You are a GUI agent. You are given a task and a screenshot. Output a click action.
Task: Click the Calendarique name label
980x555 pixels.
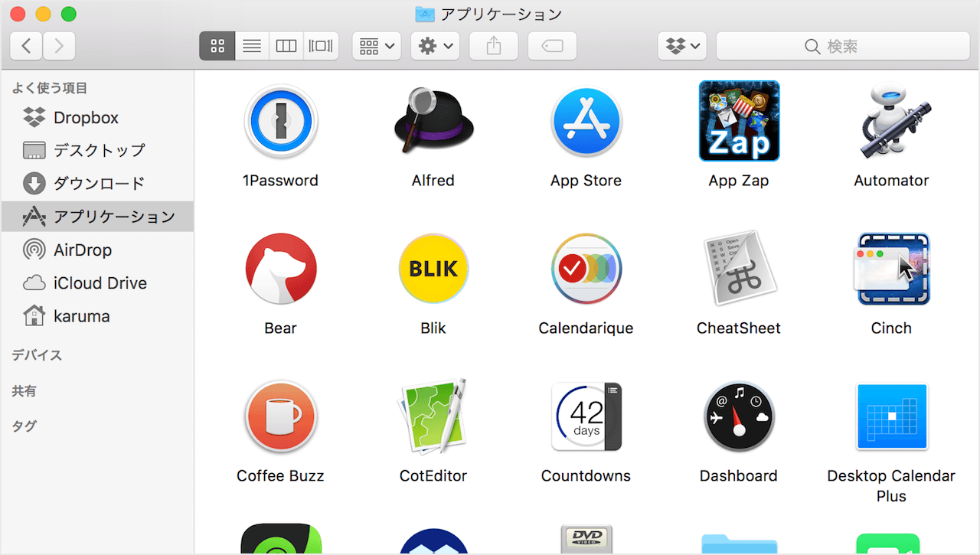point(586,328)
